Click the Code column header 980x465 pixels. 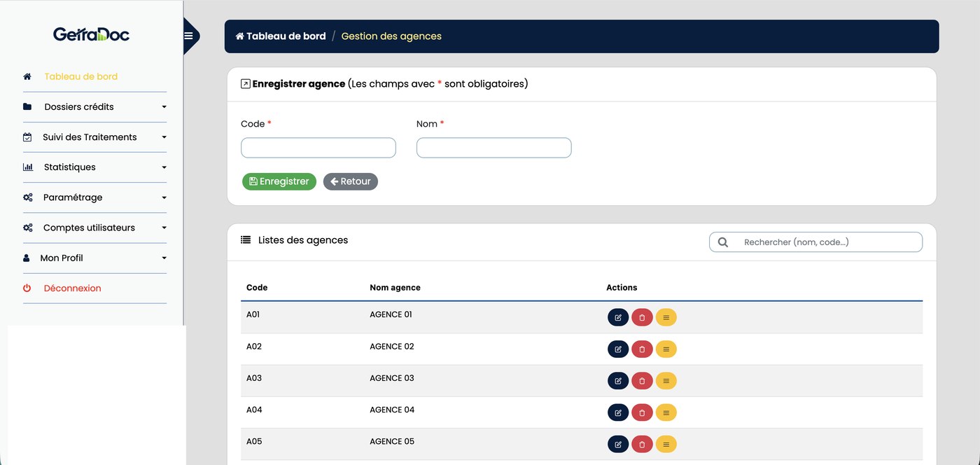tap(257, 288)
